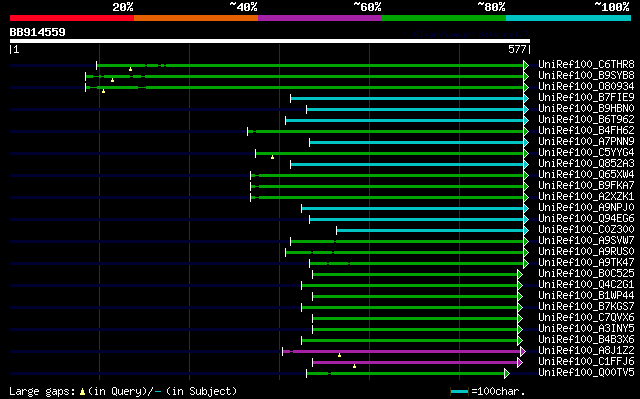The image size is (640, 399).
Task: Click the green alignment bar of UniRef100_B4FH62
Action: tap(385, 131)
